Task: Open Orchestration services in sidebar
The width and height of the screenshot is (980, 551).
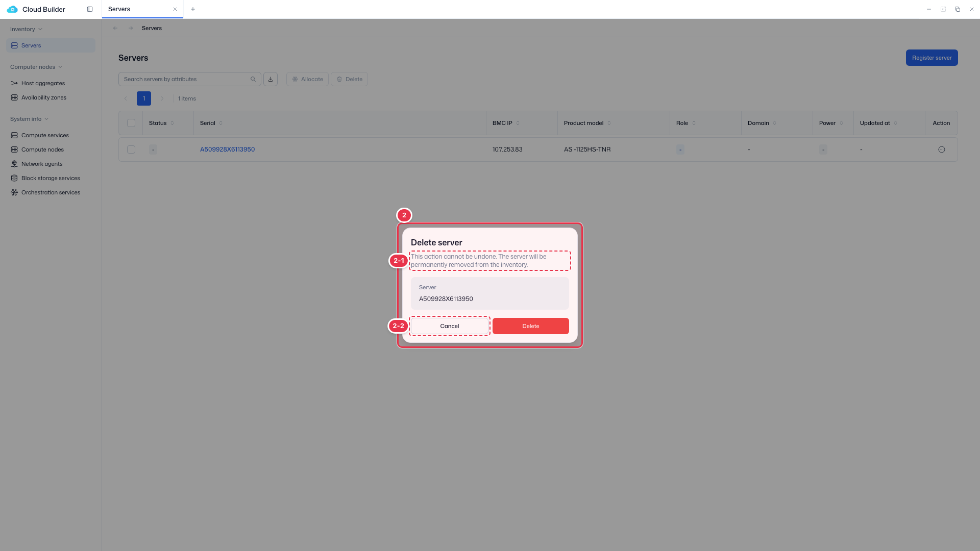Action: [x=51, y=192]
